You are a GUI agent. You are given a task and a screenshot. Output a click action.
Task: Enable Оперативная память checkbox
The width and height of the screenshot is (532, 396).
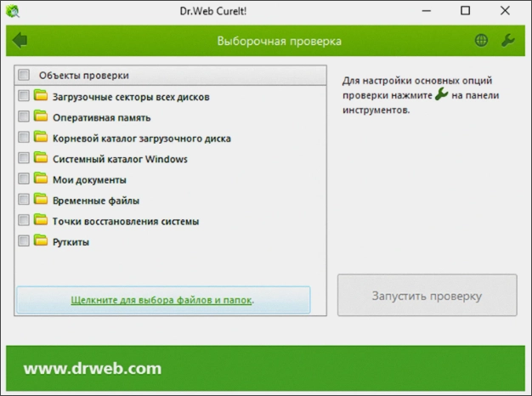pyautogui.click(x=24, y=116)
